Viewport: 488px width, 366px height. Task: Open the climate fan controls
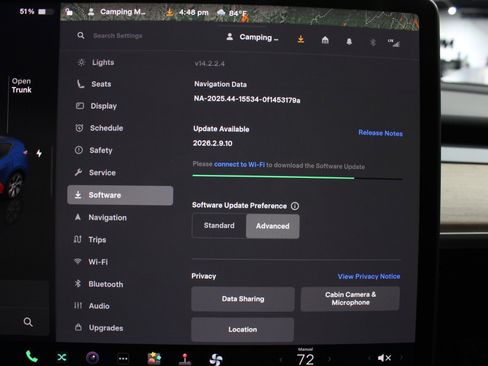tap(216, 360)
